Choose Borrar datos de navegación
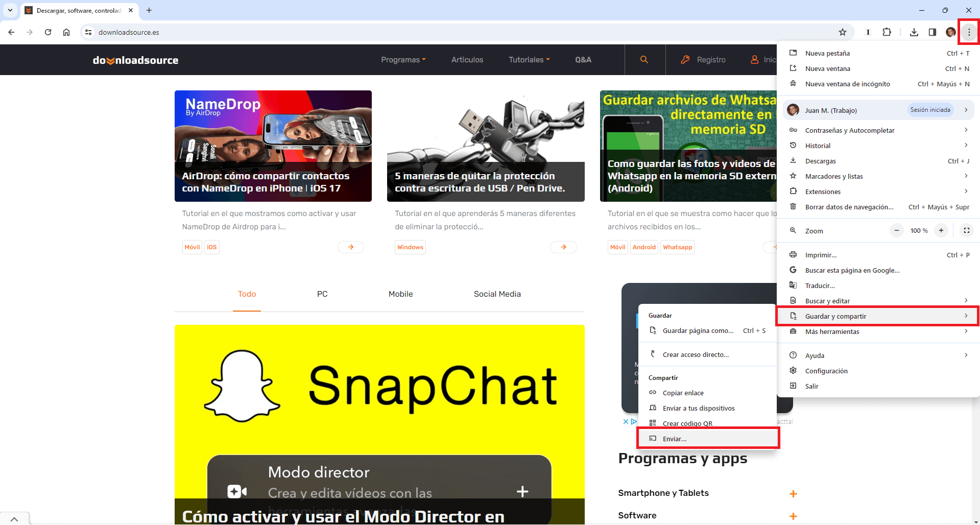Screen dimensions: 980x525 pyautogui.click(x=878, y=207)
